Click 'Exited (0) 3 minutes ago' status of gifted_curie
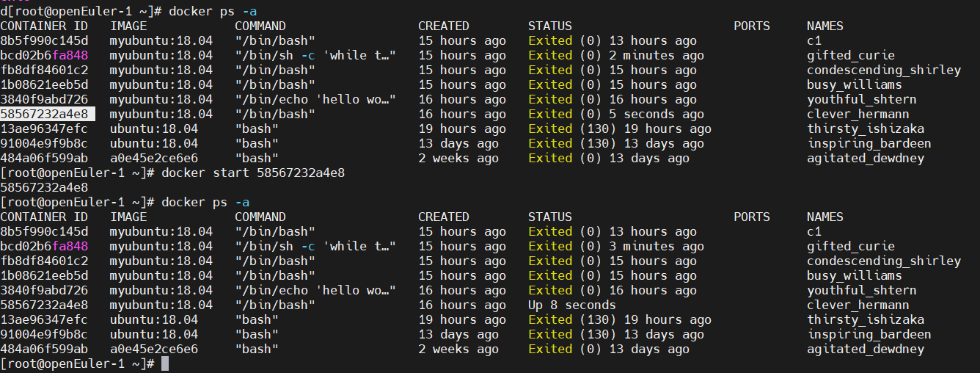Image resolution: width=980 pixels, height=373 pixels. [x=616, y=246]
